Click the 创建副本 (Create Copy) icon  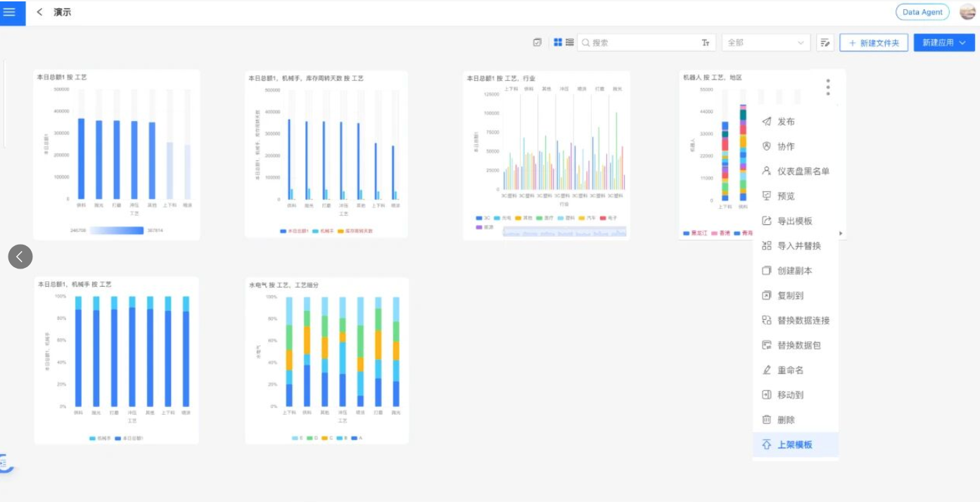(x=766, y=270)
